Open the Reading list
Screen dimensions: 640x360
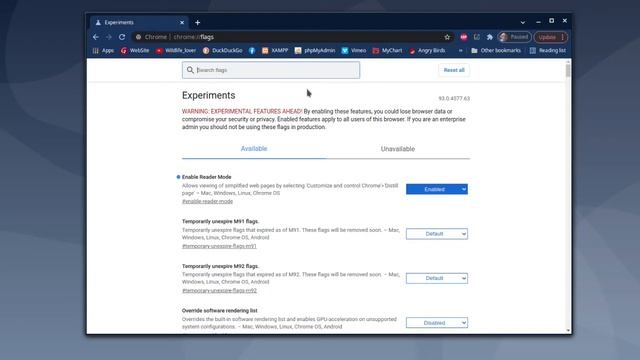click(x=547, y=51)
